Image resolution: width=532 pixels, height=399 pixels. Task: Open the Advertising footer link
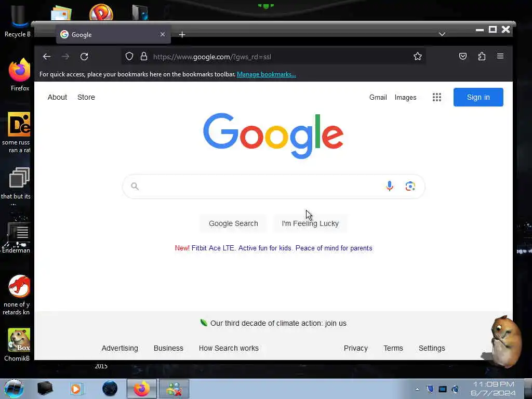120,348
